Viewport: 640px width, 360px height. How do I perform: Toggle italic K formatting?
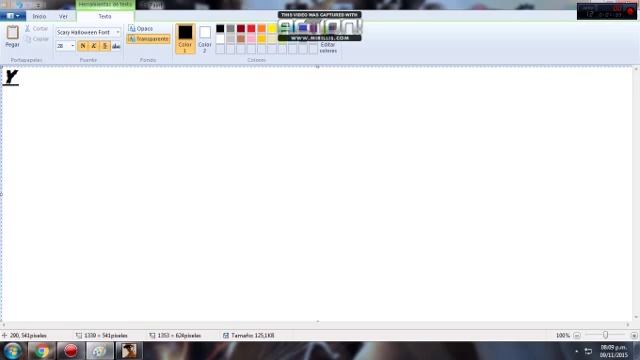coord(94,46)
